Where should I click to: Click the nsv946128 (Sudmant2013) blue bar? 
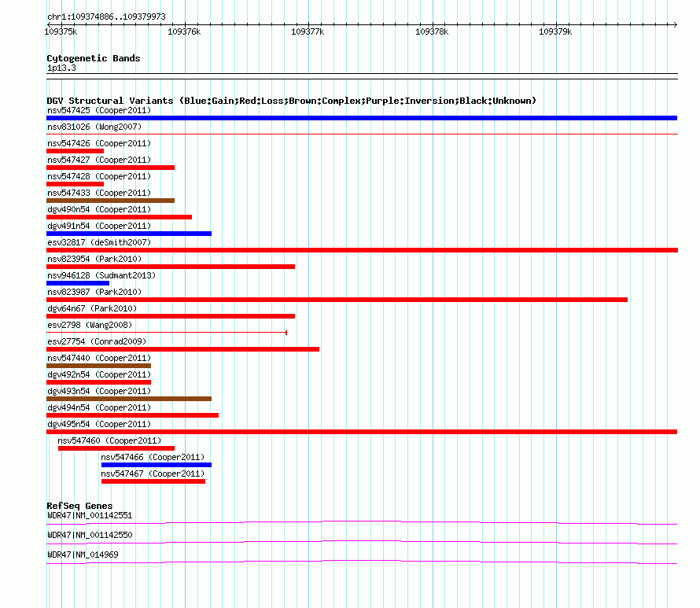tap(78, 283)
